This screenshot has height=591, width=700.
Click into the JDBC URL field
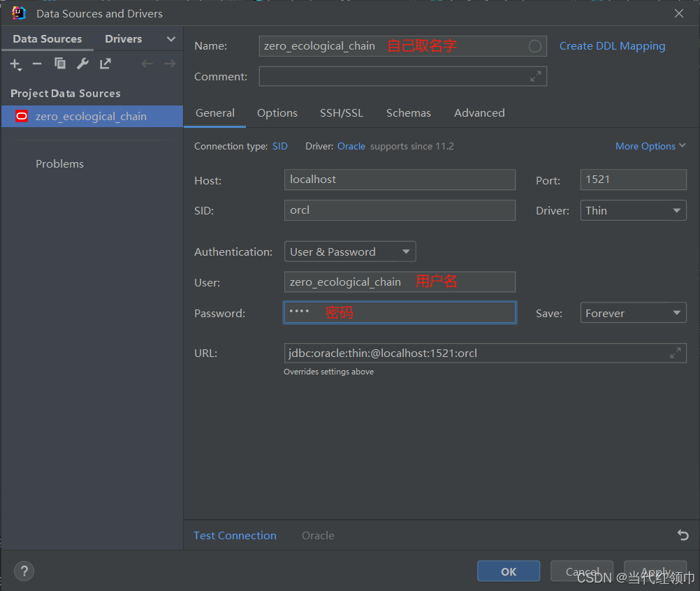tap(485, 353)
